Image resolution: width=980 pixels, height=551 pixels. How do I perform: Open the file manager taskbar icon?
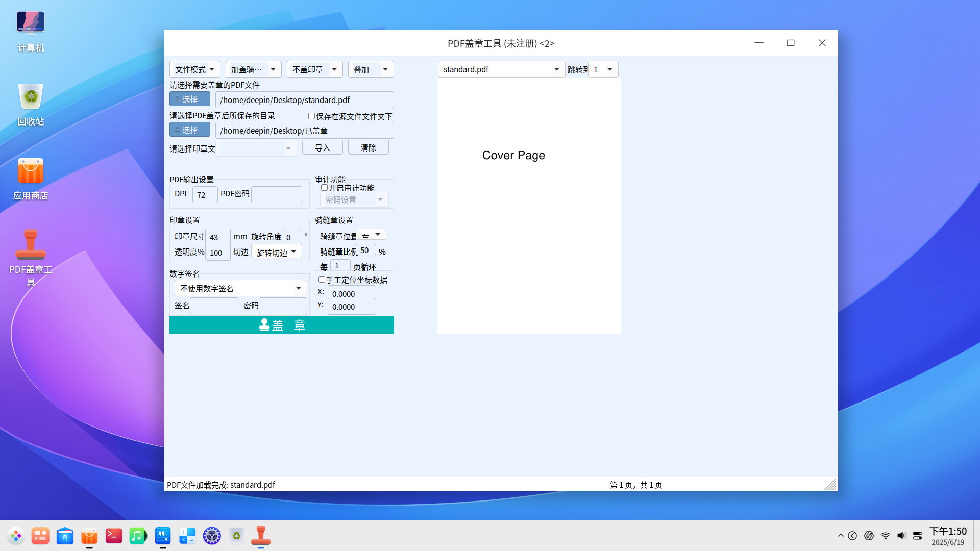point(65,536)
